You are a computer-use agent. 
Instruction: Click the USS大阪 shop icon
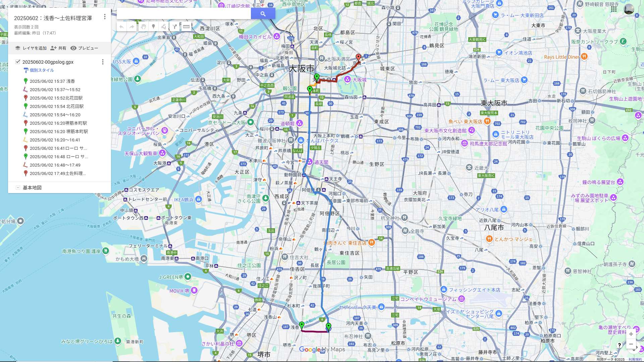point(136,61)
